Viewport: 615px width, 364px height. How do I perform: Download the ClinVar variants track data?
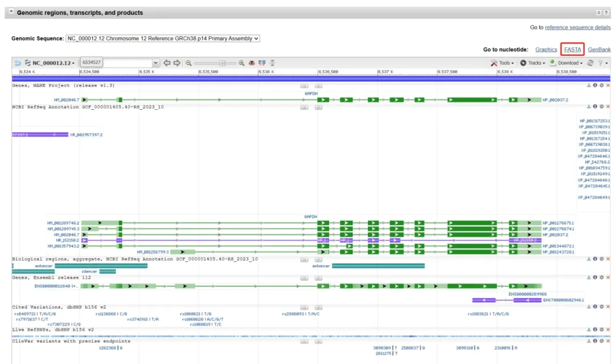point(589,341)
